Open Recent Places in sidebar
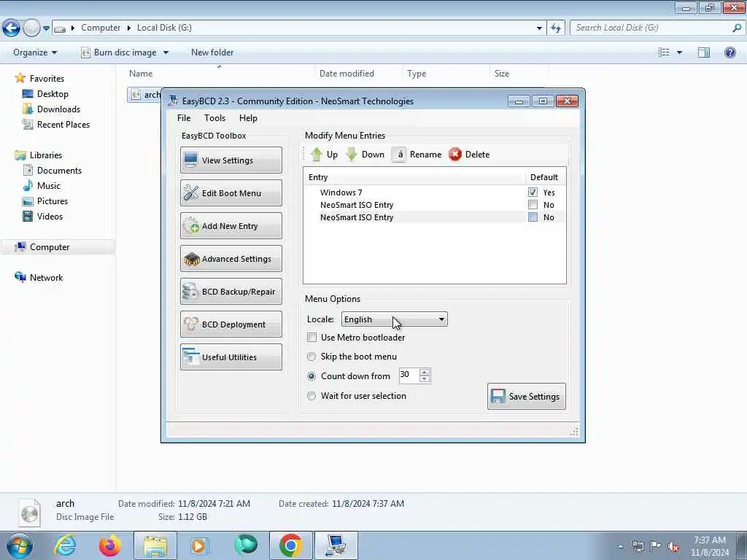747x560 pixels. pyautogui.click(x=63, y=124)
